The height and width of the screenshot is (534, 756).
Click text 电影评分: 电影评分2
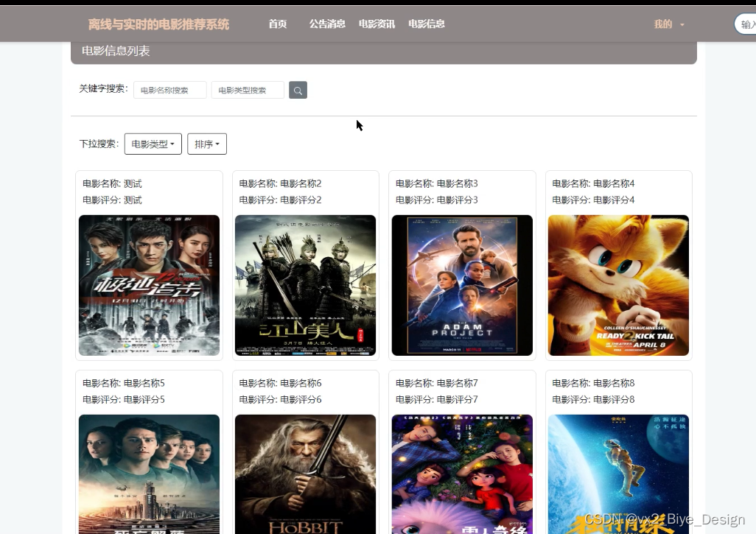pos(280,200)
